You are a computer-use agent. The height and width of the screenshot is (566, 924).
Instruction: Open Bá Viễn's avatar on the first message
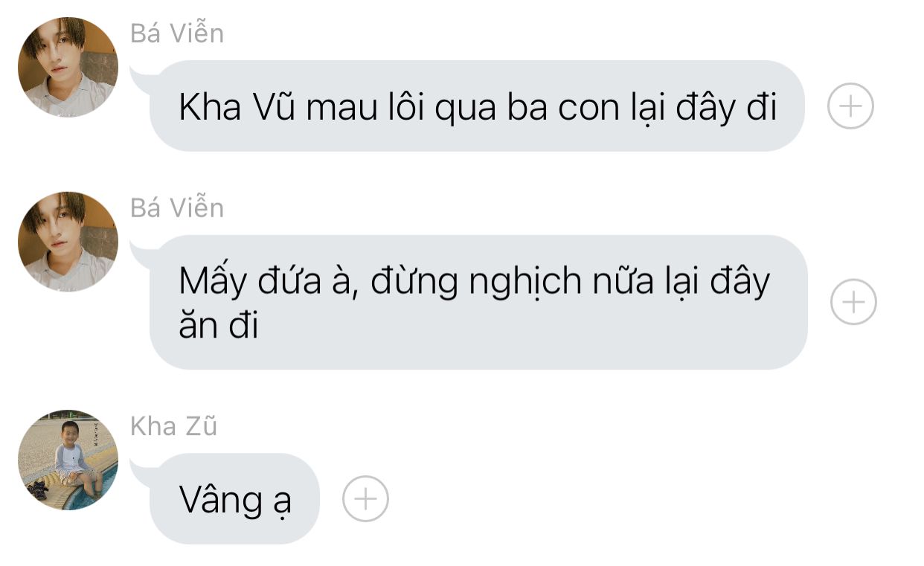pos(68,67)
